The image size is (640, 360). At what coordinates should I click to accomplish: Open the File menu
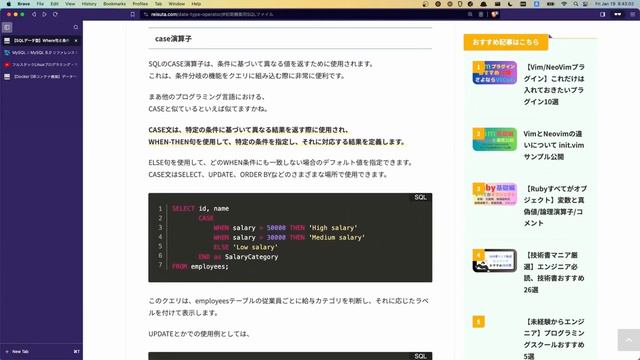40,4
